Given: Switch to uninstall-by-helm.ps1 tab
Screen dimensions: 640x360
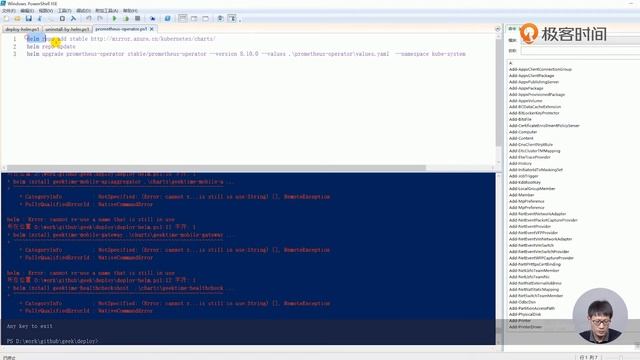Looking at the screenshot, I should 67,29.
